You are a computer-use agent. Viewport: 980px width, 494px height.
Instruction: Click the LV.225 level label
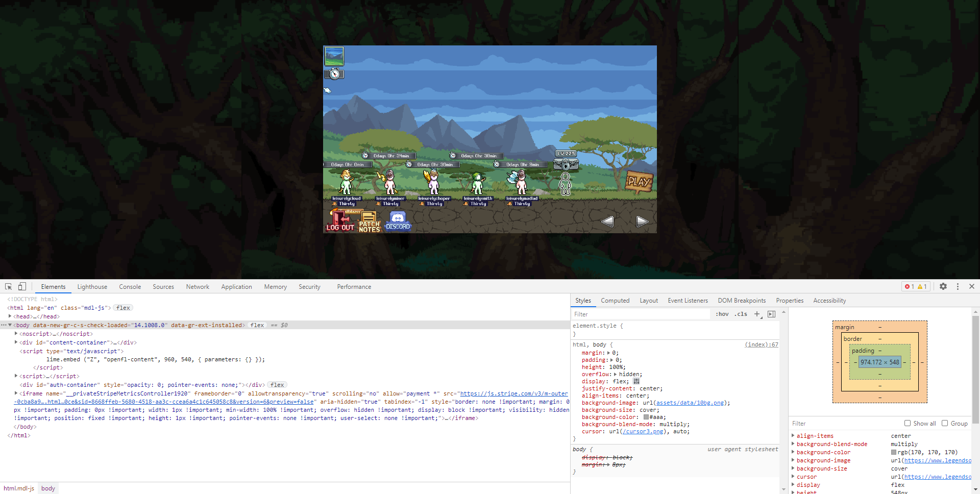coord(566,153)
